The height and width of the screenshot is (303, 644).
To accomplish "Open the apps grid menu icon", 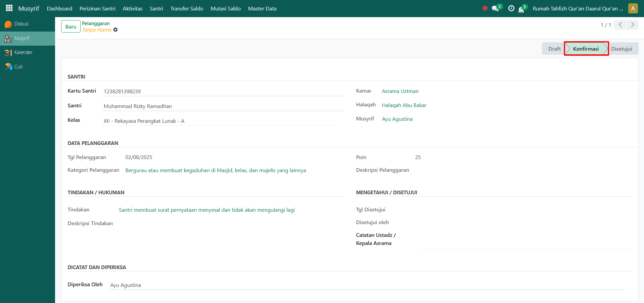I will click(9, 8).
